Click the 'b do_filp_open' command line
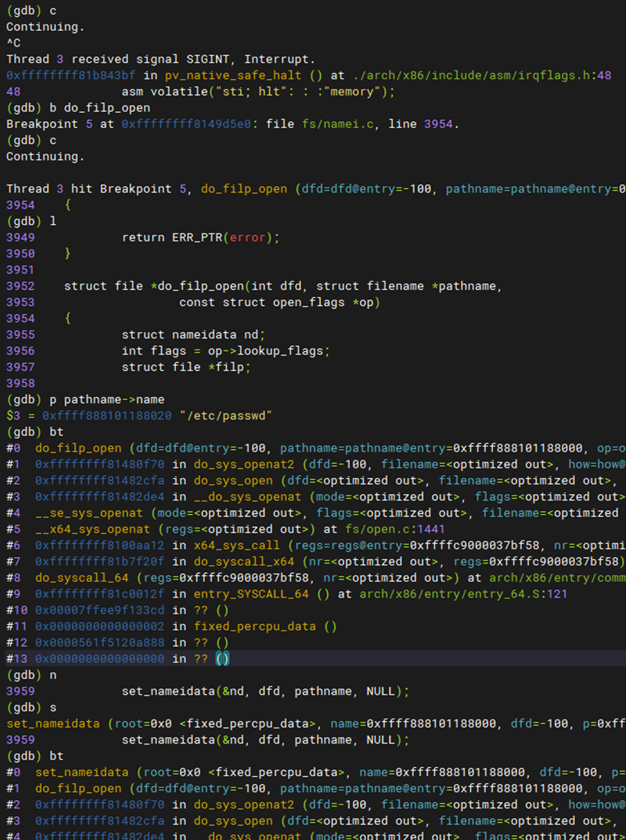 (78, 108)
